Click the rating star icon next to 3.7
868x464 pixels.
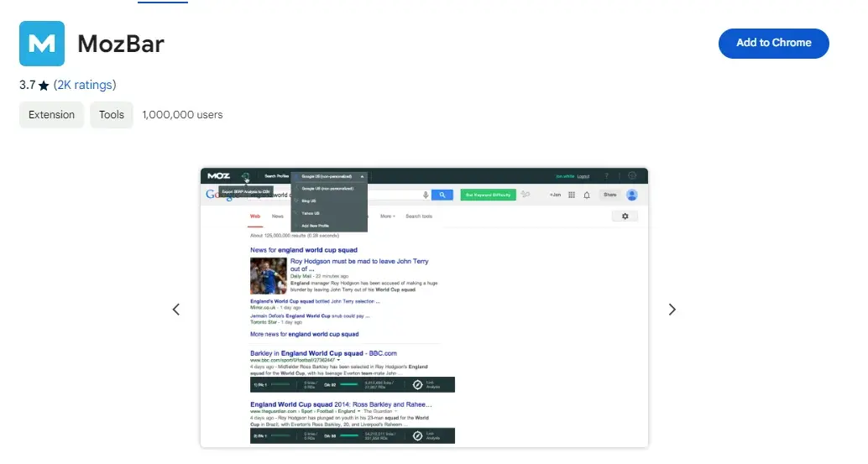pos(44,86)
